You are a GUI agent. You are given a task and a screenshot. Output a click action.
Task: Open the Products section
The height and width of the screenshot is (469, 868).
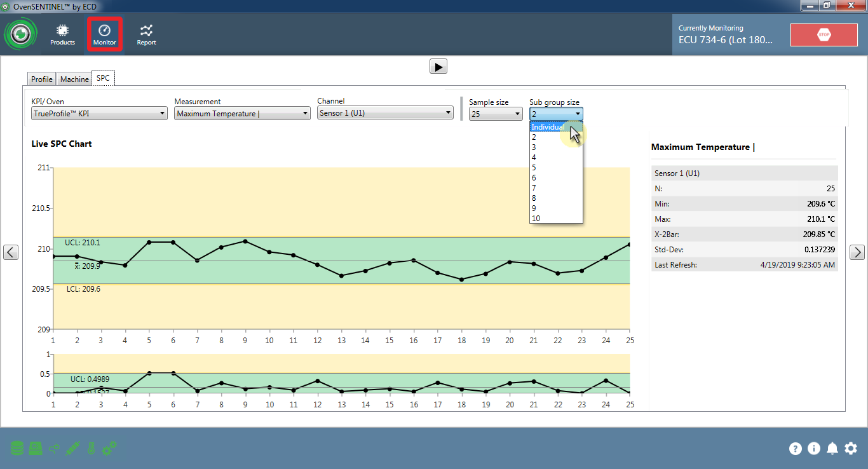pos(62,35)
